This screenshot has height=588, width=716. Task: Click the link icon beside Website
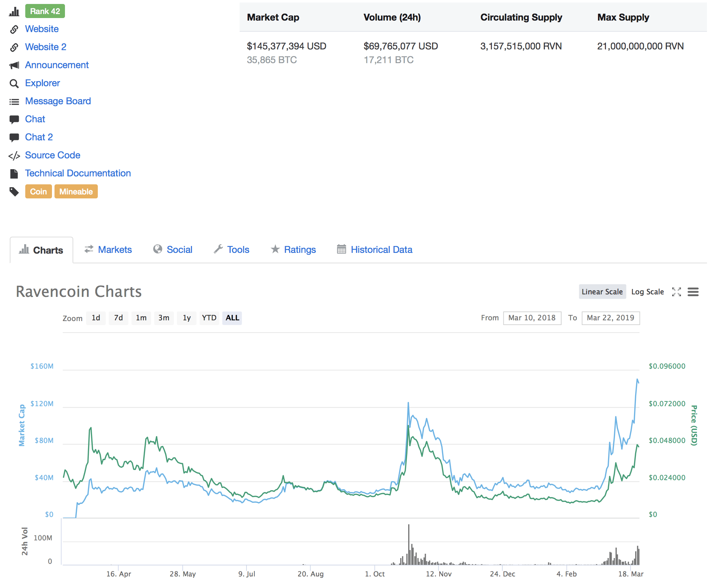(x=14, y=29)
